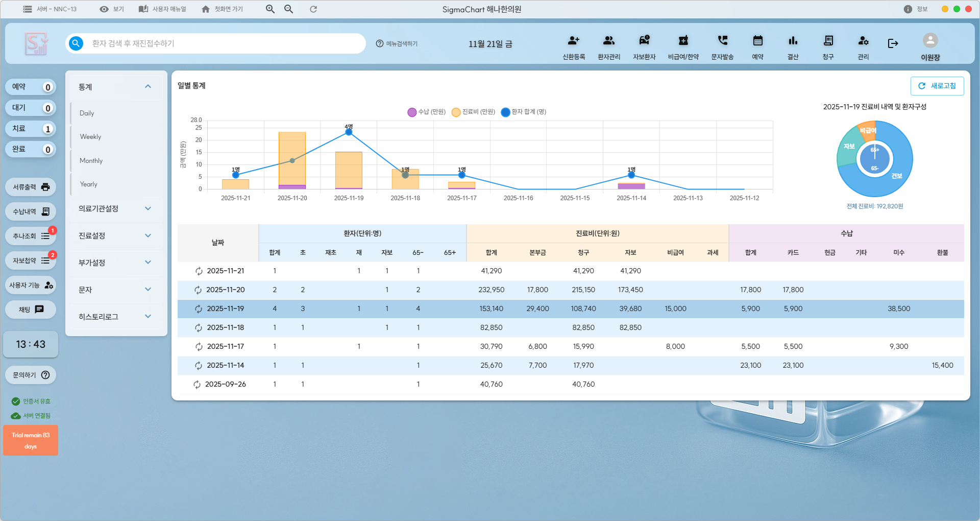Open the 결산 bar chart icon
Viewport: 980px width, 521px height.
click(x=793, y=41)
